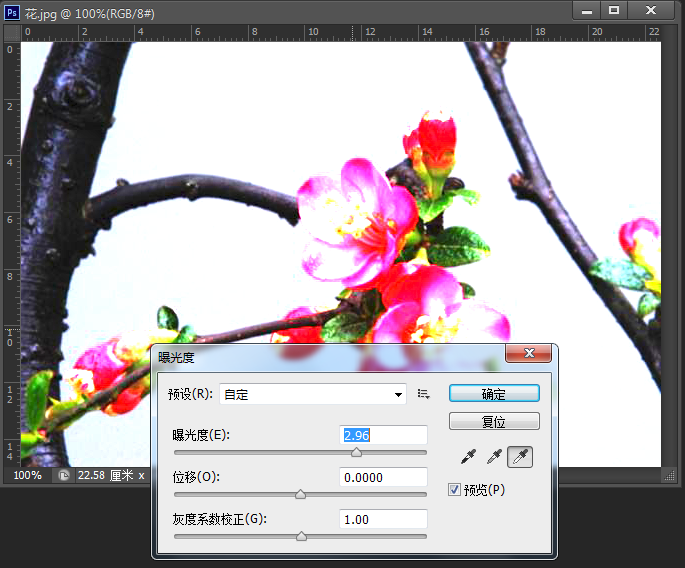Viewport: 685px width, 568px height.
Task: Click the Photoshop Ps icon in title bar
Action: point(12,9)
